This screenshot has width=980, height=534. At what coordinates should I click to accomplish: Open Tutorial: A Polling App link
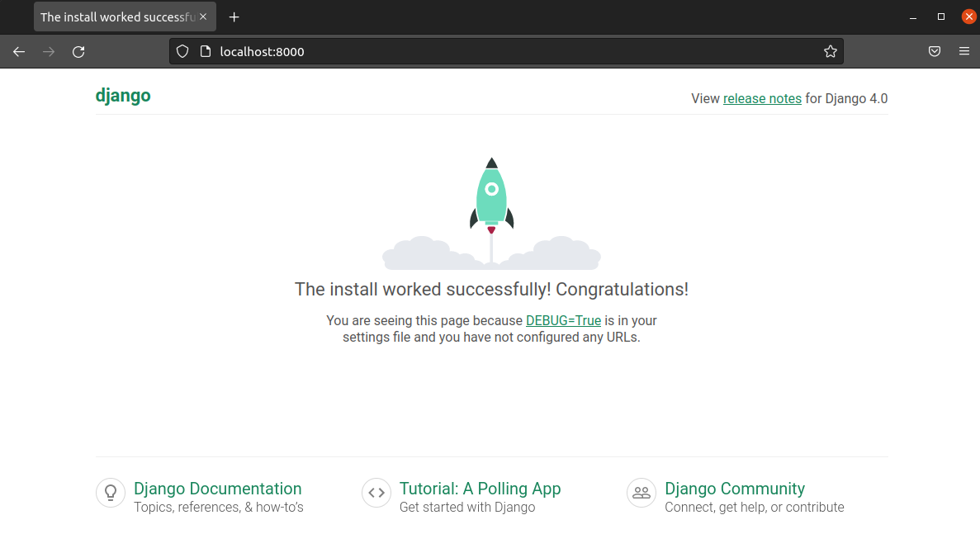coord(480,489)
